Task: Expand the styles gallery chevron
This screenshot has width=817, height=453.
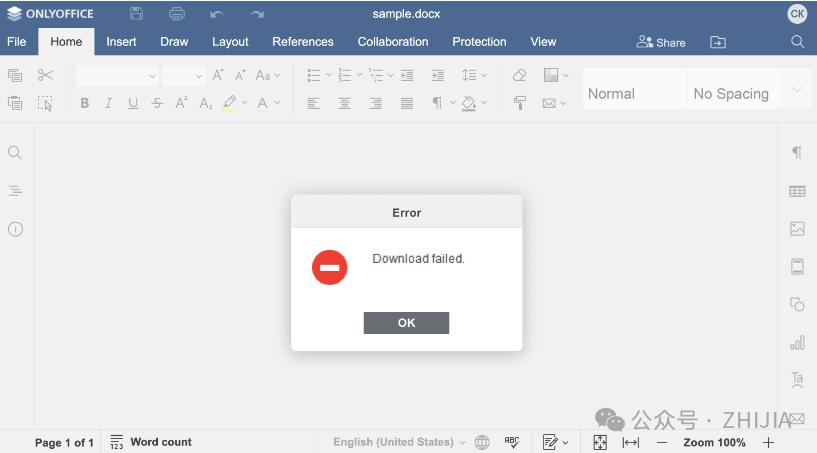Action: (x=797, y=89)
